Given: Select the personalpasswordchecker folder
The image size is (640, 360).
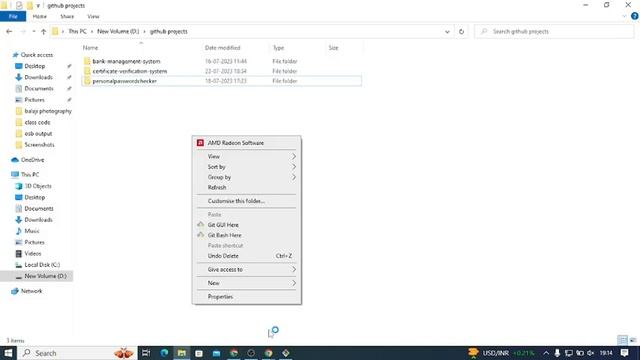Looking at the screenshot, I should click(x=124, y=81).
